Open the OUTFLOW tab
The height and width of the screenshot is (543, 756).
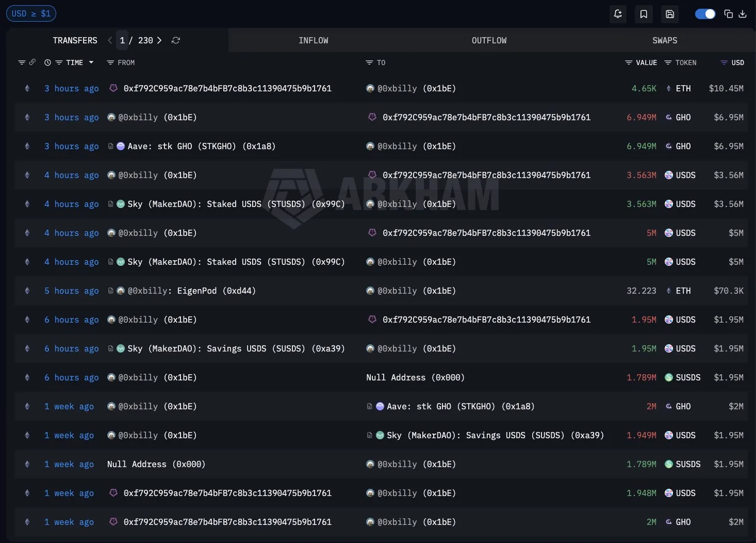pyautogui.click(x=489, y=40)
